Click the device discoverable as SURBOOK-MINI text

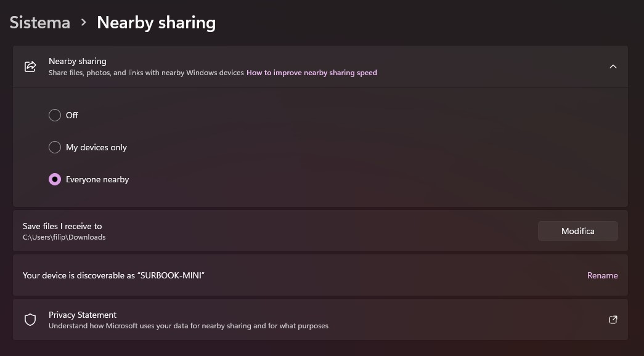tap(113, 275)
